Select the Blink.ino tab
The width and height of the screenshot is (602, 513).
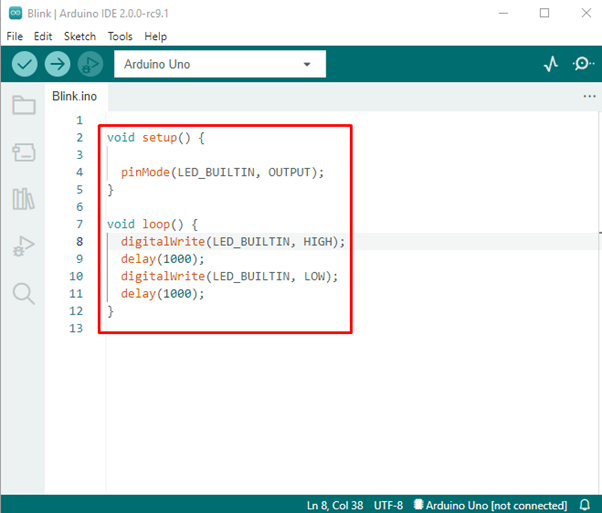click(x=74, y=96)
